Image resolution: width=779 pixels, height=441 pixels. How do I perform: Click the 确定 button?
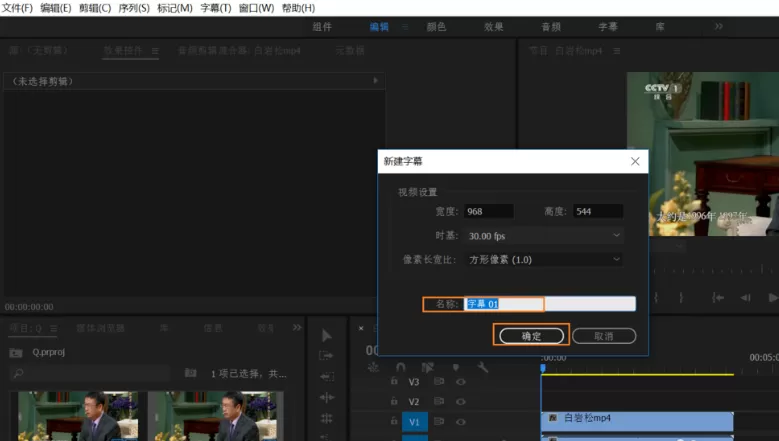pos(531,336)
